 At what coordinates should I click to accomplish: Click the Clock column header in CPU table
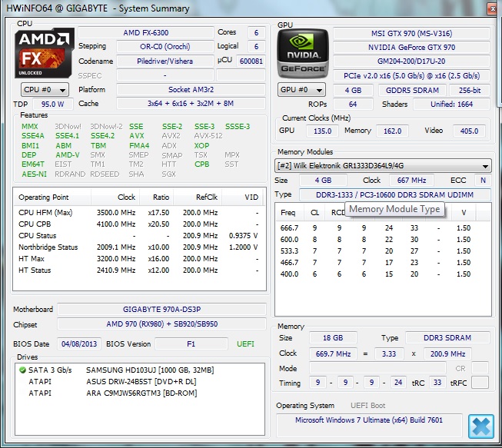pos(115,197)
